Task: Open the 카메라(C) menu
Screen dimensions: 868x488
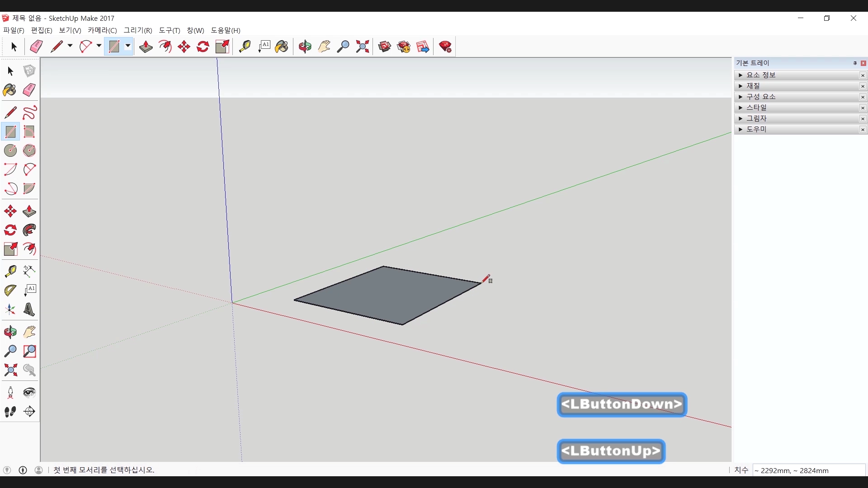Action: click(x=102, y=30)
